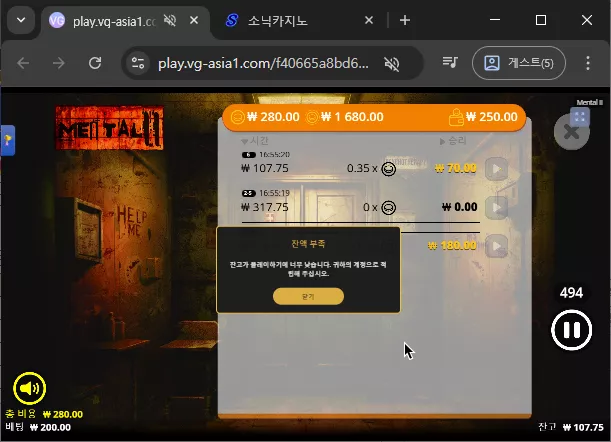Unmute tab via speaker icon on tab
Viewport: 611px width, 442px height.
pyautogui.click(x=170, y=20)
